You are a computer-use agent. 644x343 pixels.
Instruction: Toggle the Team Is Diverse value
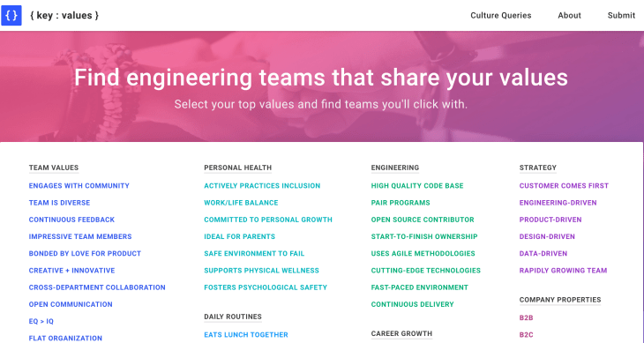click(59, 203)
